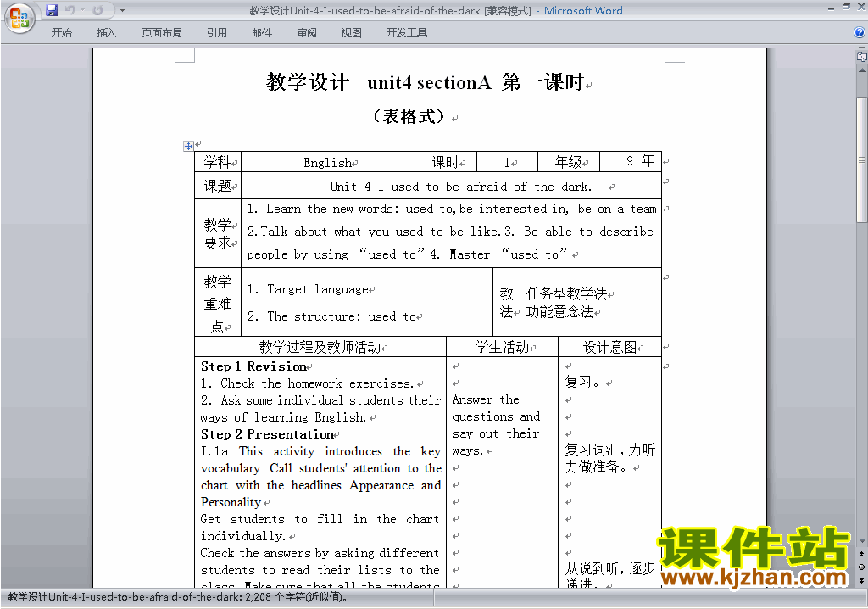Click the line '1. Learn the new words'

(x=451, y=209)
